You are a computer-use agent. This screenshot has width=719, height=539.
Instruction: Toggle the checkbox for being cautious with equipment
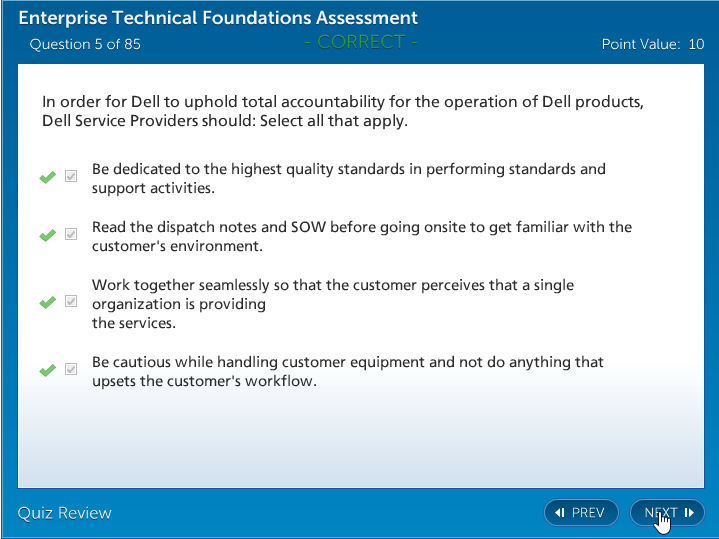click(x=71, y=369)
